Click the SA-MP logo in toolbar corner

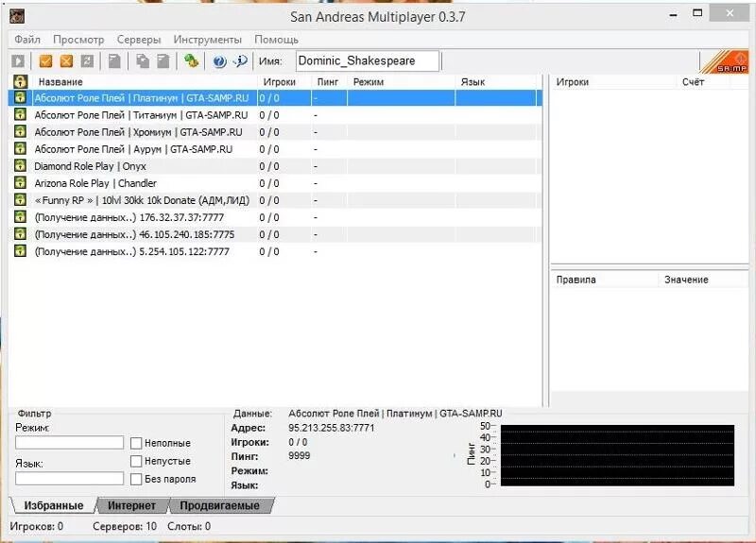click(725, 61)
